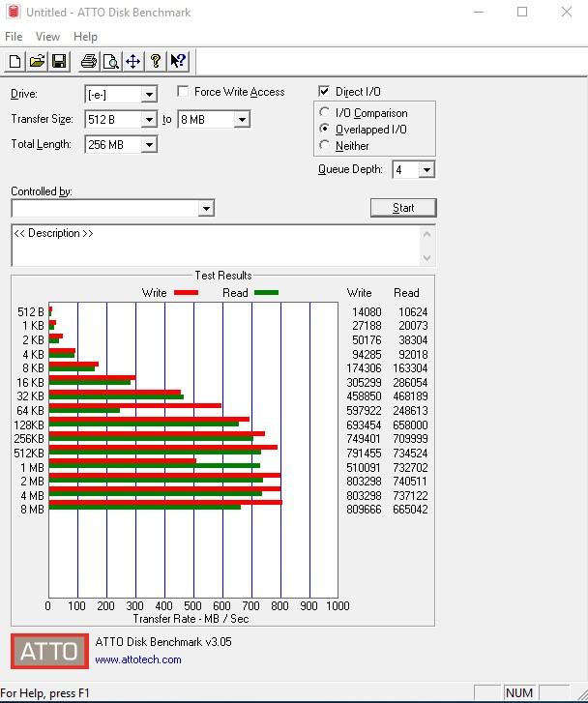The image size is (588, 703).
Task: Select the Overlapped I/O radio button
Action: [x=324, y=129]
